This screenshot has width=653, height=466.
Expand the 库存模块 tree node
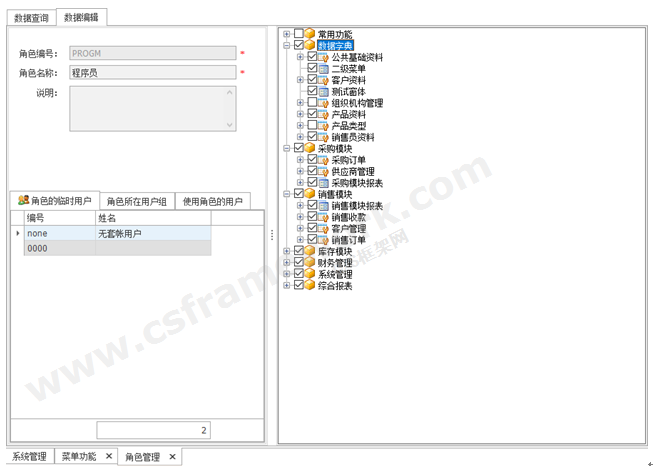click(287, 252)
